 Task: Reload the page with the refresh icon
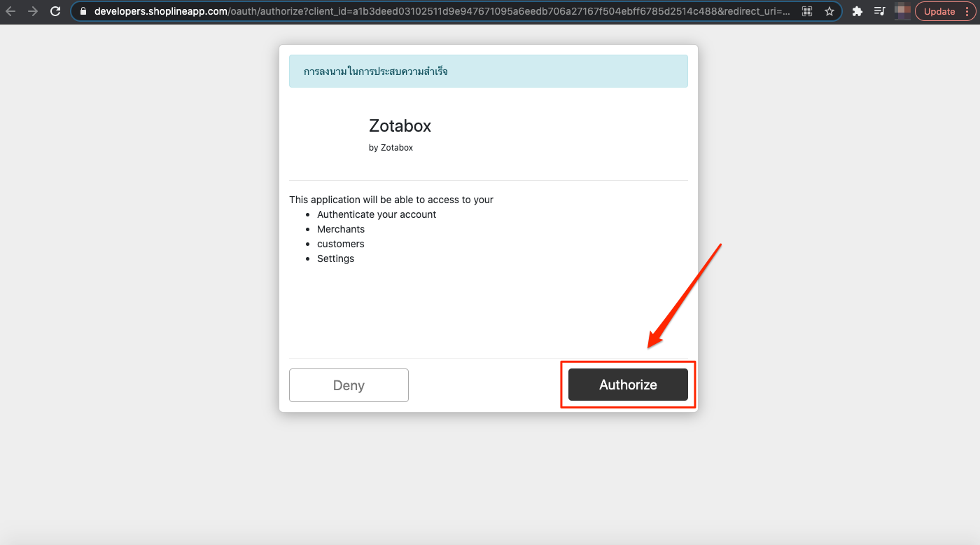55,11
